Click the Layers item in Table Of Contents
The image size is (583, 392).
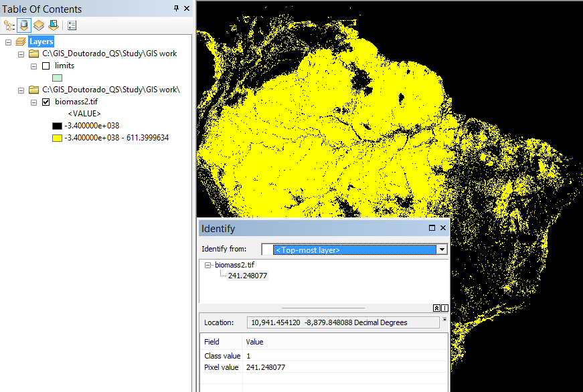pos(40,41)
